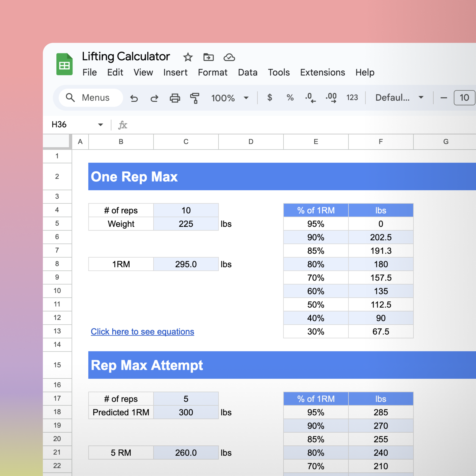Apply percent format icon

point(290,98)
